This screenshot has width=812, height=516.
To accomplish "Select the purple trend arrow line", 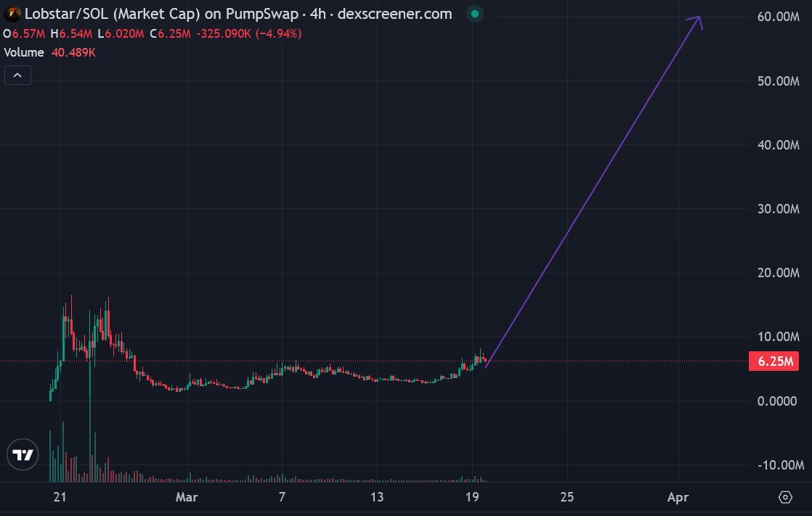I will pyautogui.click(x=592, y=192).
